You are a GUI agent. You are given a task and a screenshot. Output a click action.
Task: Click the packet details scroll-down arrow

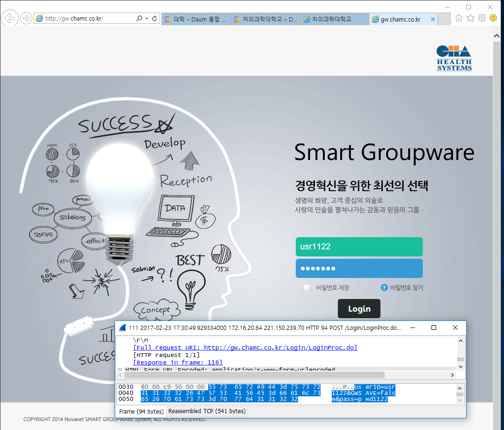460,367
